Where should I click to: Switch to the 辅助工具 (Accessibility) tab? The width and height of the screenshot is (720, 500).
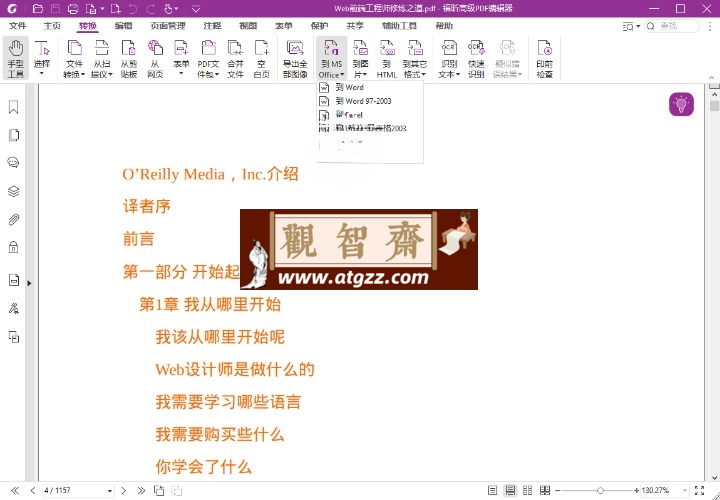(x=399, y=26)
